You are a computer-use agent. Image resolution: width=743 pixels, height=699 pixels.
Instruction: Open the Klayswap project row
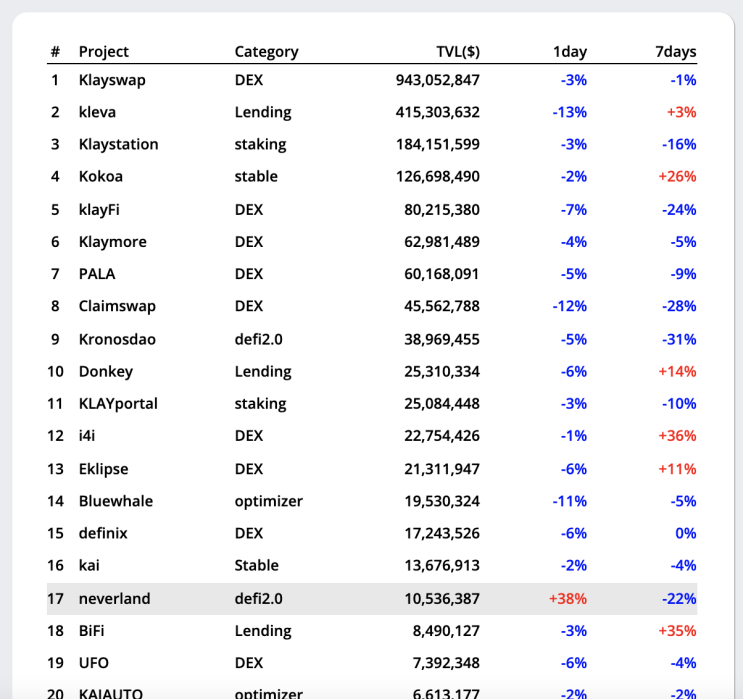(372, 80)
